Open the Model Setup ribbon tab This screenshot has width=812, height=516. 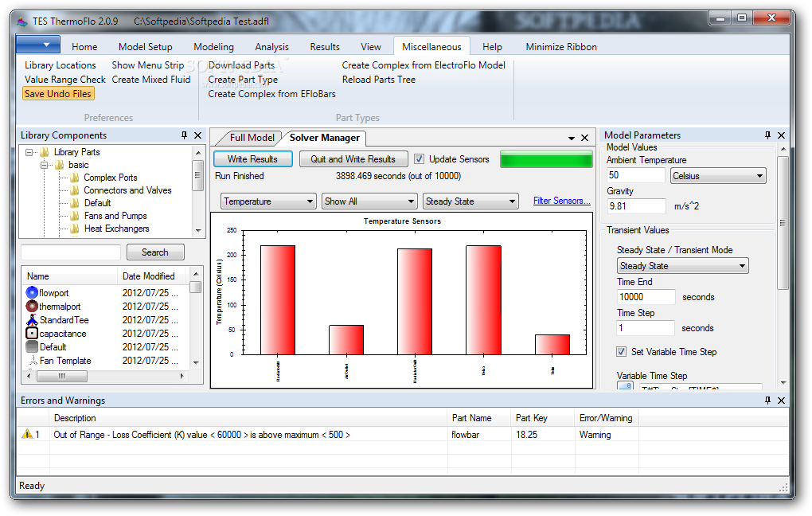click(x=146, y=47)
